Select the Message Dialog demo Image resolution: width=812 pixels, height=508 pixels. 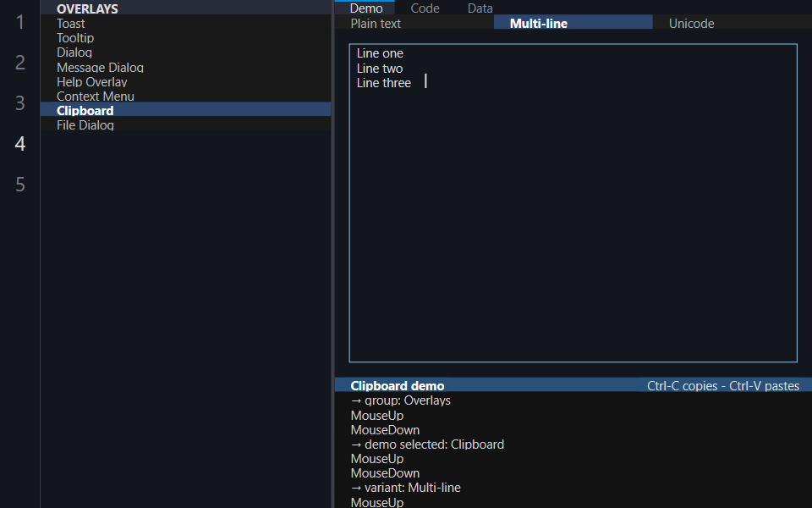click(x=185, y=68)
